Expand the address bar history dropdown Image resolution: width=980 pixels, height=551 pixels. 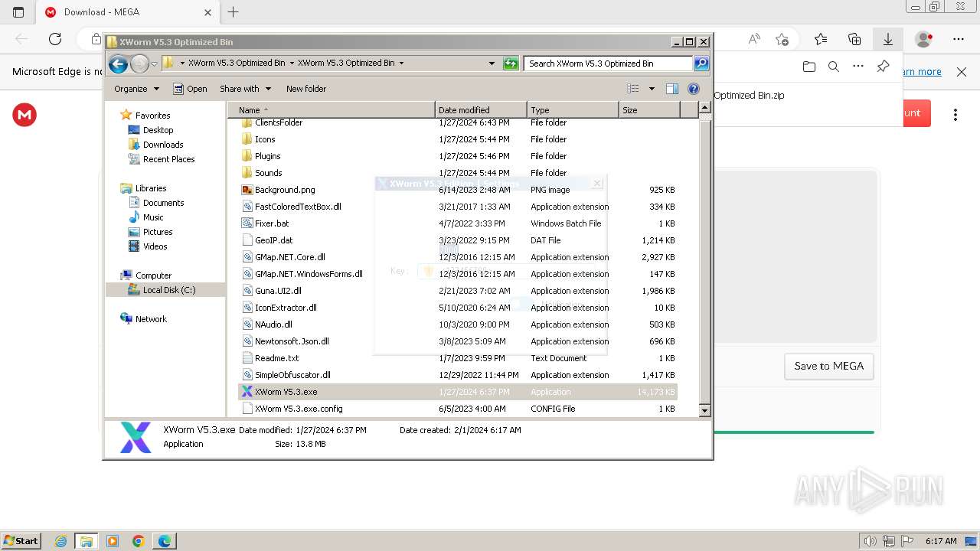[492, 64]
